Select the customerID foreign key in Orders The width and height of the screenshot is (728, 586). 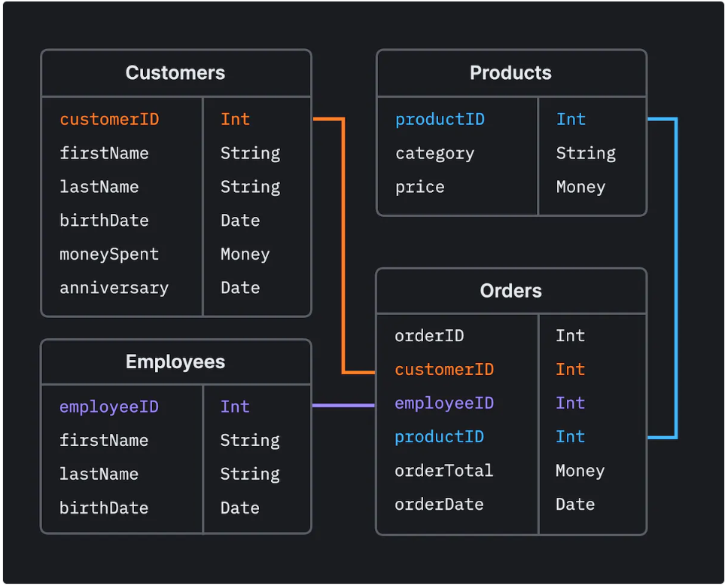coord(444,368)
